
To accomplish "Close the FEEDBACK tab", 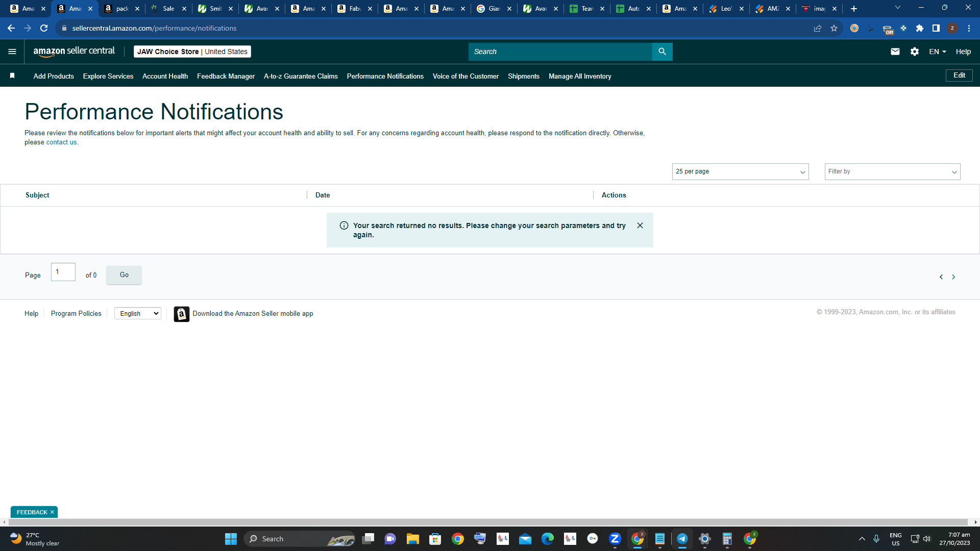I will point(52,512).
